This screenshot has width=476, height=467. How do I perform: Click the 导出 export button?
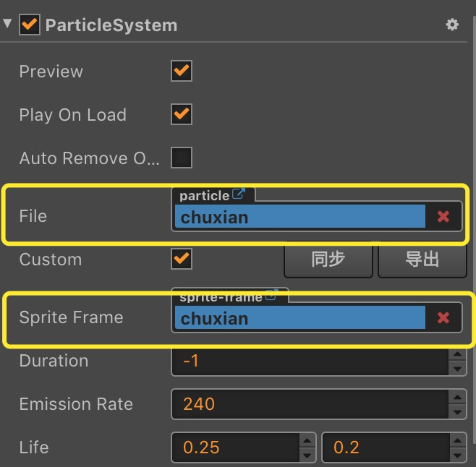click(422, 260)
